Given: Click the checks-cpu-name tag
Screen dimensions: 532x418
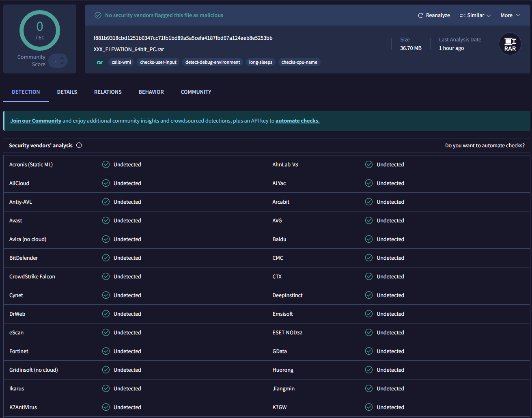Looking at the screenshot, I should pos(299,62).
